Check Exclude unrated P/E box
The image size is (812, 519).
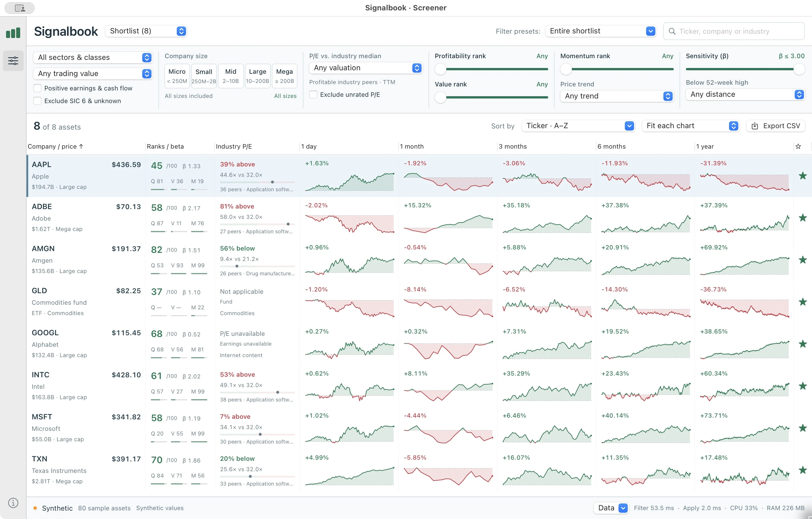(x=313, y=95)
